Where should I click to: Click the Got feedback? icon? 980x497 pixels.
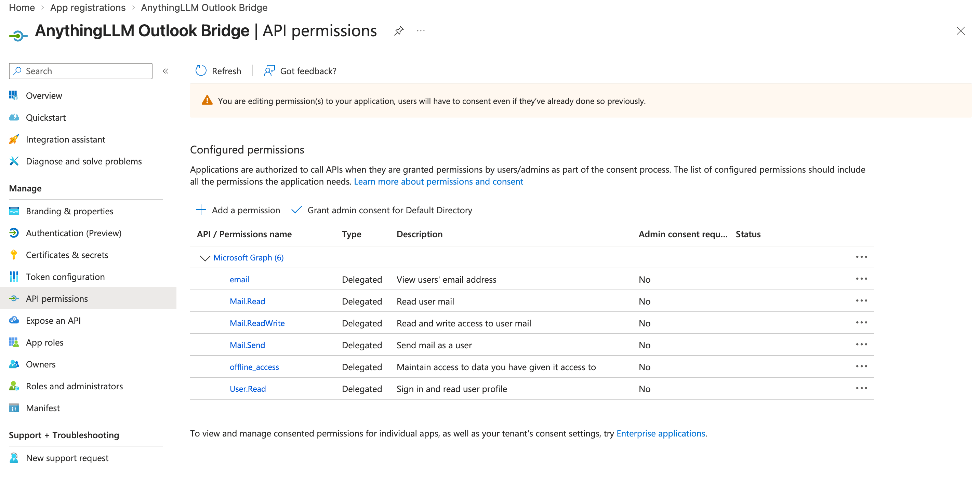(x=269, y=71)
